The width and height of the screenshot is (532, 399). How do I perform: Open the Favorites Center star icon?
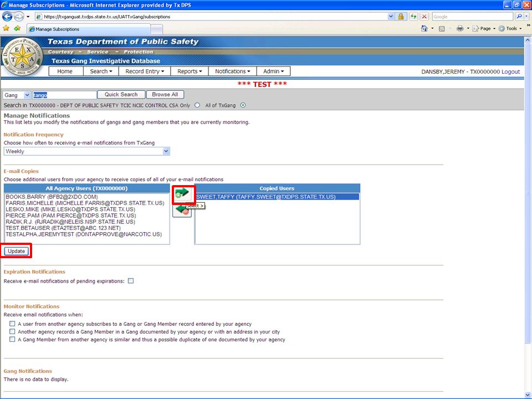(x=6, y=28)
